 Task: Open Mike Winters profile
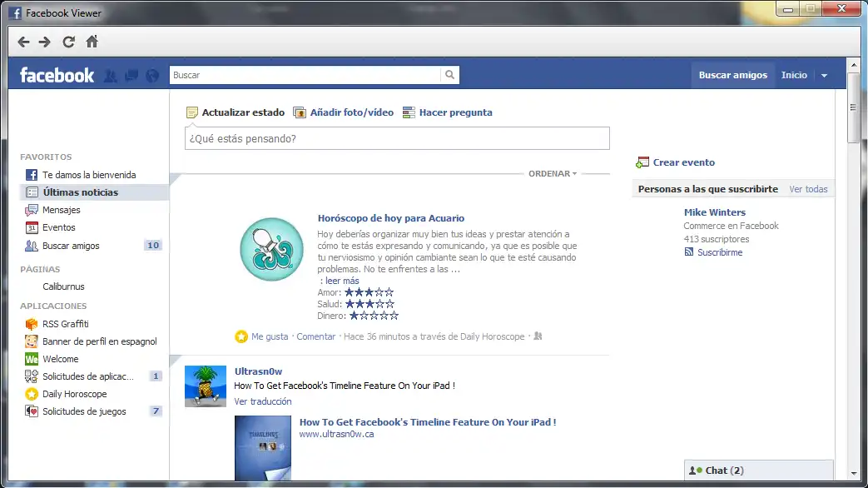click(x=715, y=212)
